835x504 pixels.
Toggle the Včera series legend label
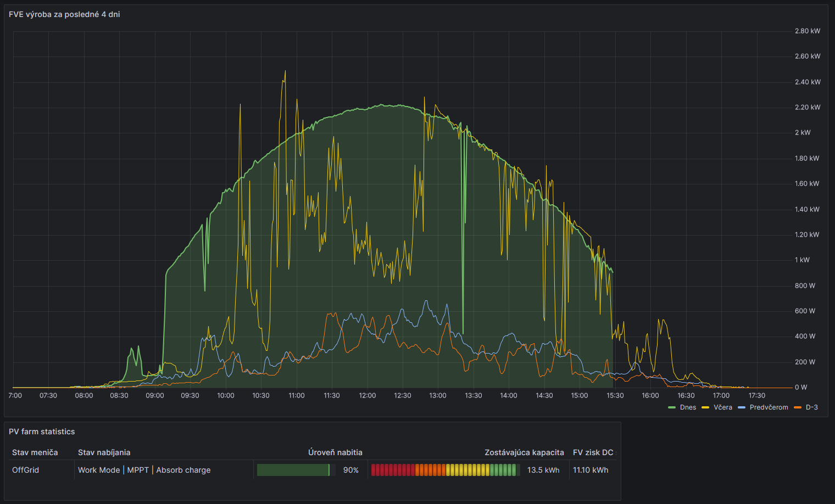point(722,407)
